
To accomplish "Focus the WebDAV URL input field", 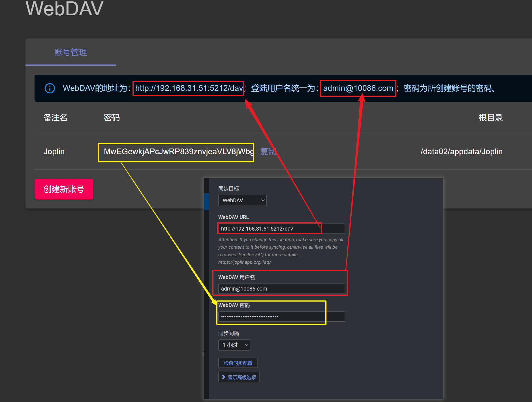I will point(281,229).
